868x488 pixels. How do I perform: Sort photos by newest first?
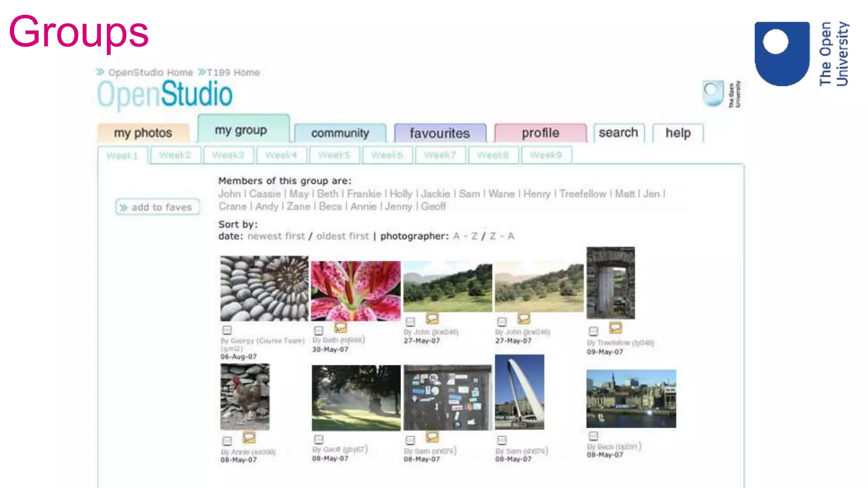pyautogui.click(x=276, y=236)
